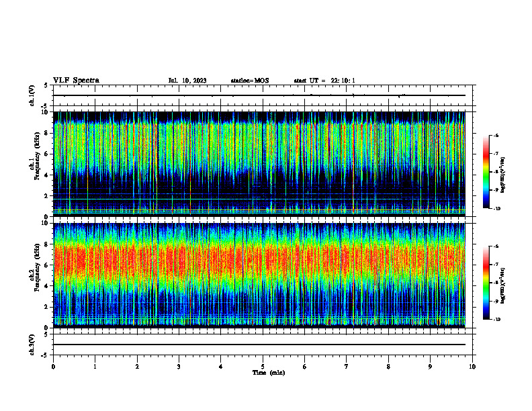Click time-axis tick label "1"

coord(95,367)
